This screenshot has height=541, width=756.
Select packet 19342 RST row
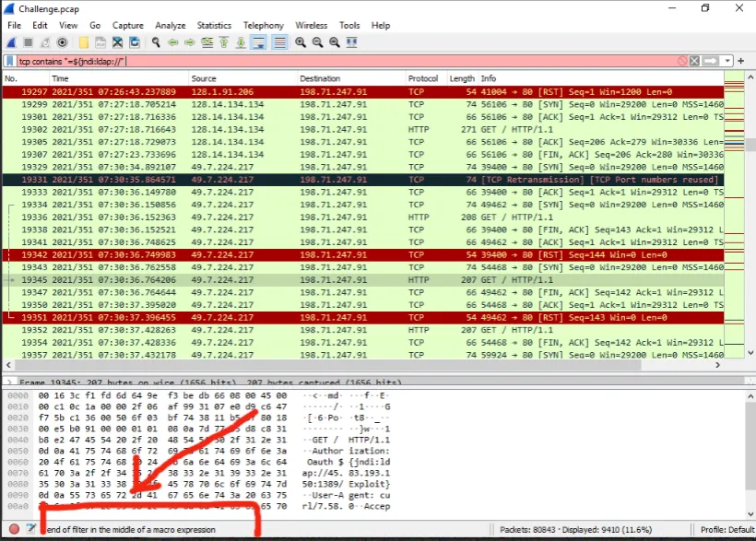(363, 254)
